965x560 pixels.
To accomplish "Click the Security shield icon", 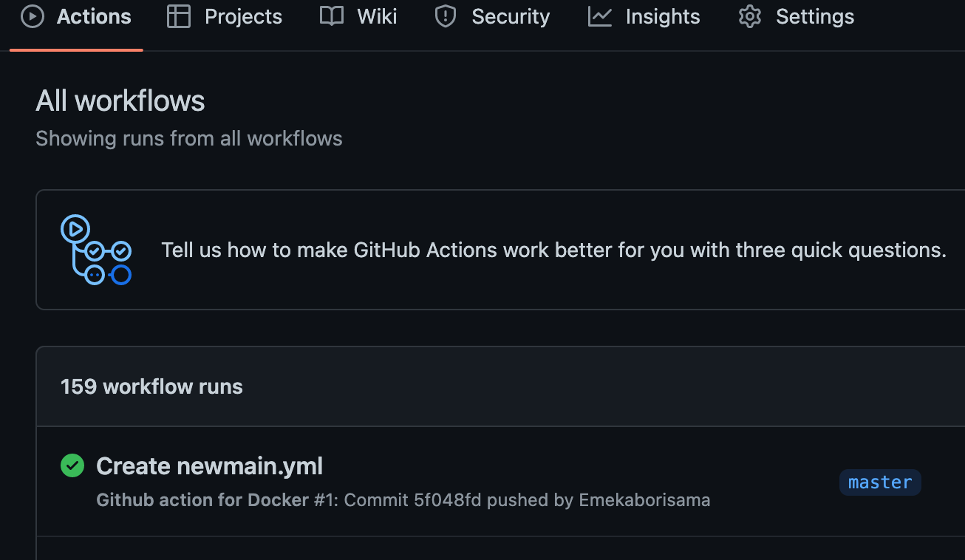I will (446, 16).
